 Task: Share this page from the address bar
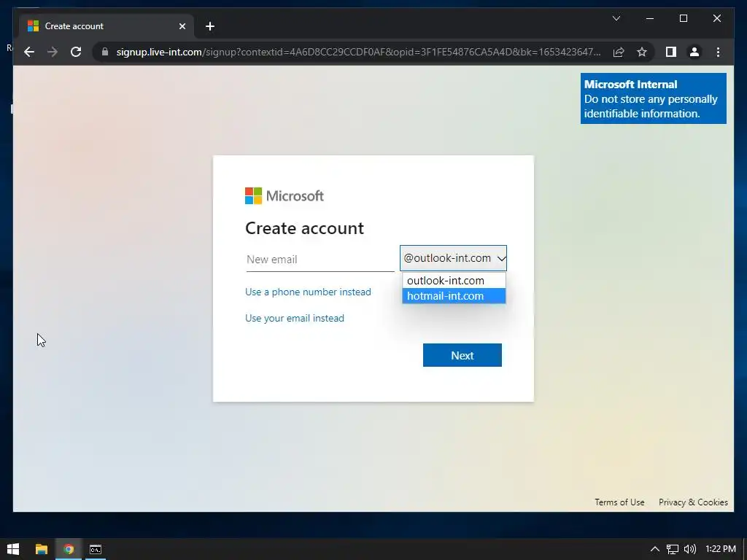click(619, 52)
